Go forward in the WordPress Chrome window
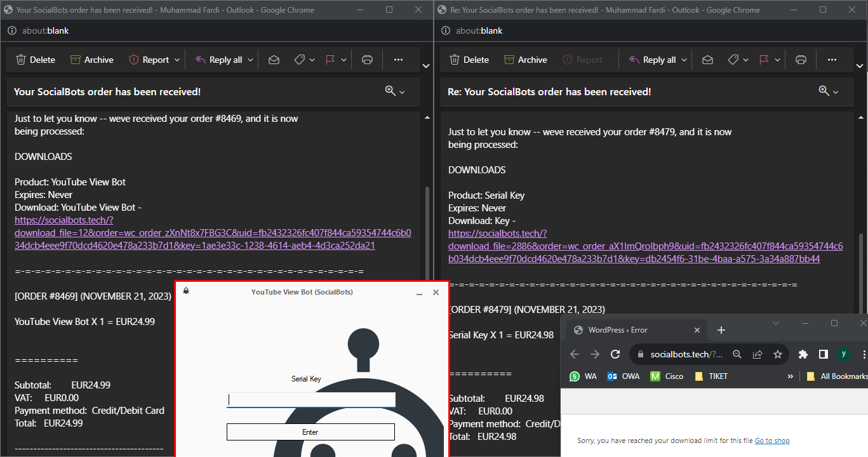868x457 pixels. point(595,354)
